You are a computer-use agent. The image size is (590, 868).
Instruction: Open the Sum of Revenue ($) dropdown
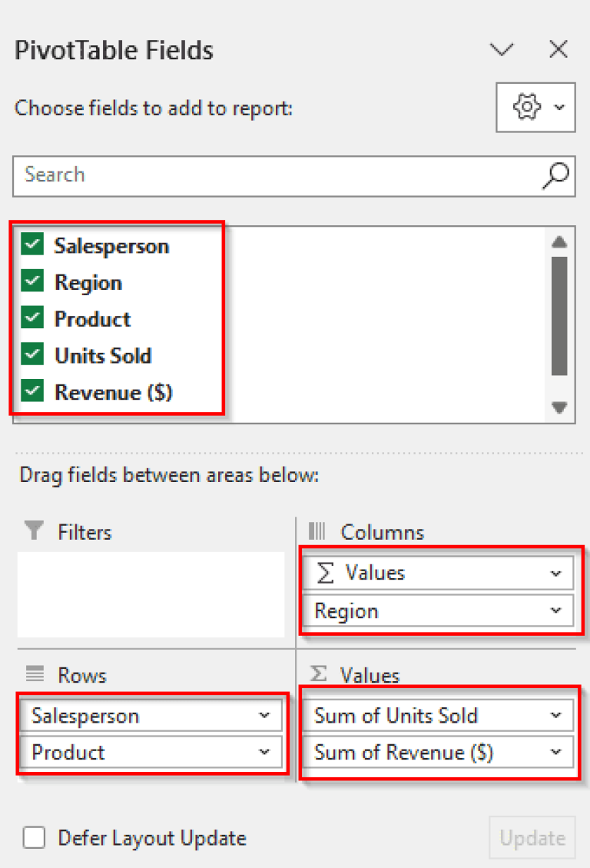[558, 752]
